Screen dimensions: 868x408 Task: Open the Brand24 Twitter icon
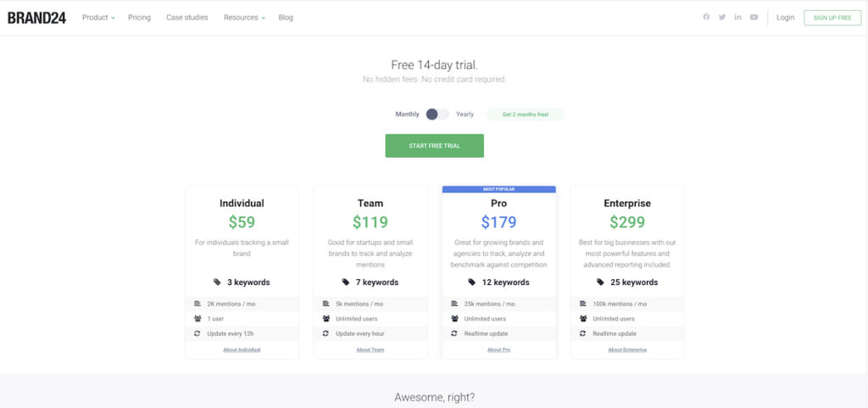722,17
